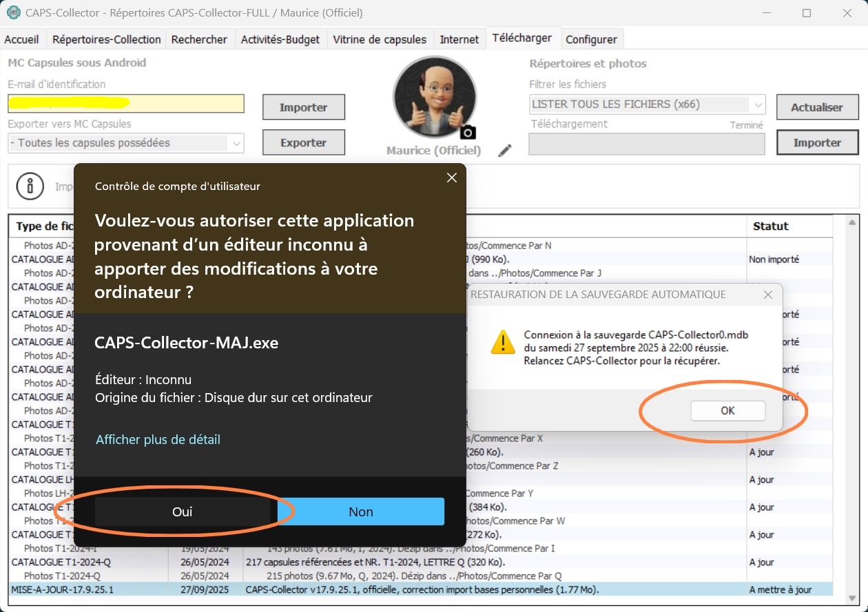Click the Maurice profile avatar picture

click(x=434, y=97)
